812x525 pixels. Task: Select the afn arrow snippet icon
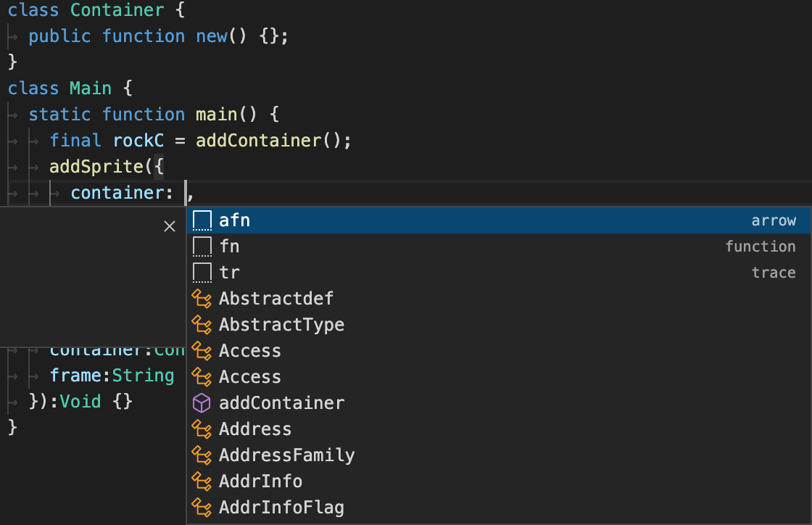tap(202, 220)
